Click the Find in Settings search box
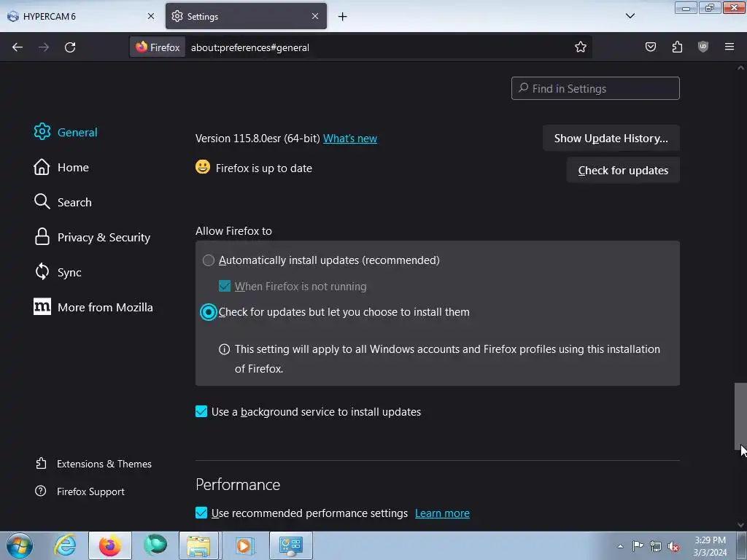The height and width of the screenshot is (560, 747). [x=595, y=88]
